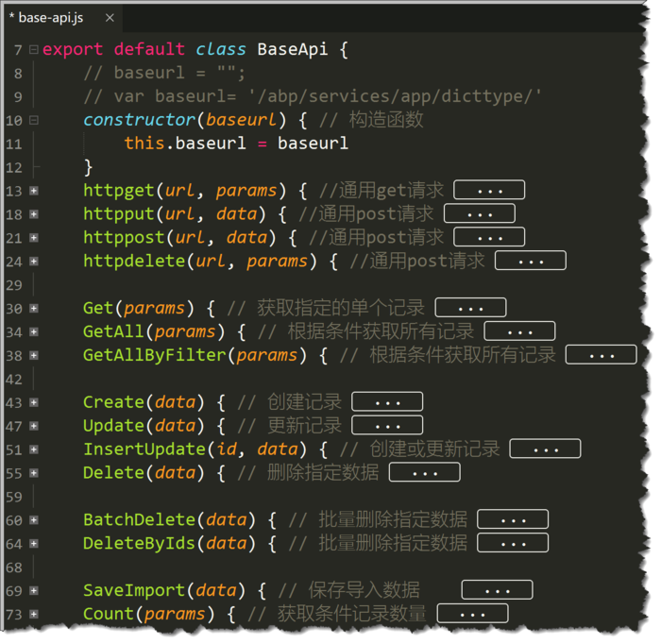Click the httpput method name
The width and height of the screenshot is (661, 644).
click(119, 214)
